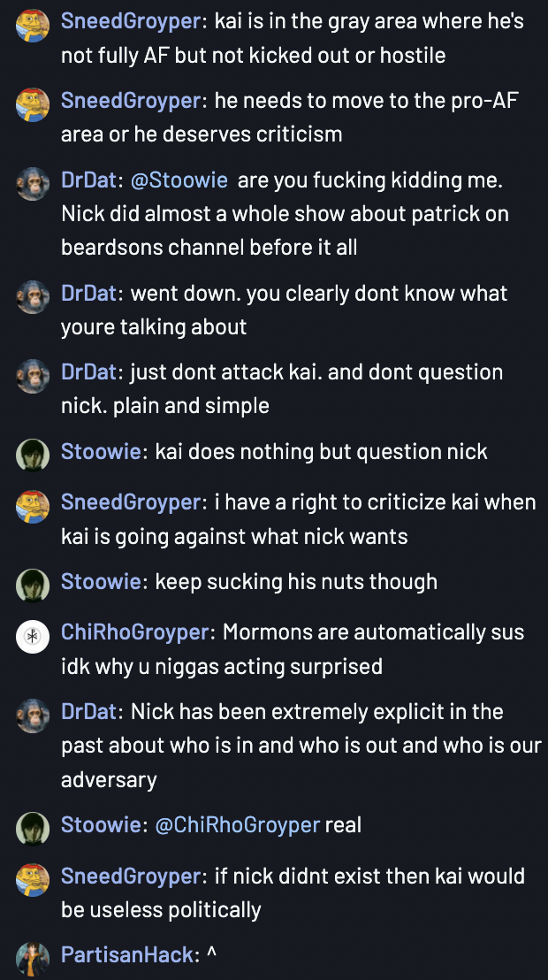Screen dimensions: 548x980
Task: Open the SneedGroyper username on the 'i have a right' message
Action: pyautogui.click(x=131, y=502)
